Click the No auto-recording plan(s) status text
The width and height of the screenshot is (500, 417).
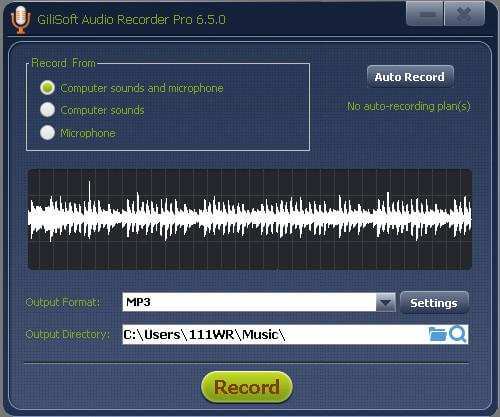409,106
